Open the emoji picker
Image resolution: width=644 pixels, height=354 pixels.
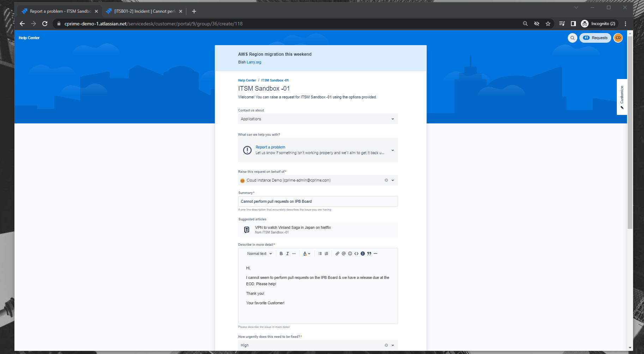350,254
